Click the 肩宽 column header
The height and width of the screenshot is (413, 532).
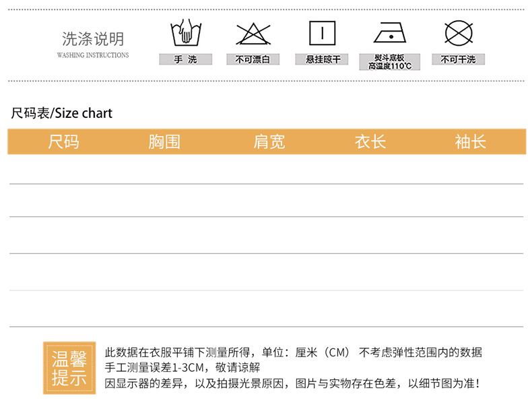[x=269, y=141]
